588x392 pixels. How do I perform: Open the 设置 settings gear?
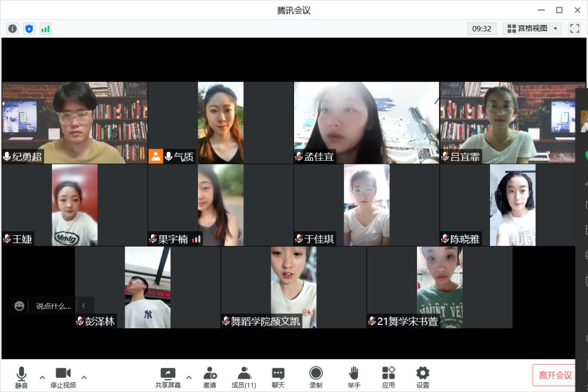[422, 377]
